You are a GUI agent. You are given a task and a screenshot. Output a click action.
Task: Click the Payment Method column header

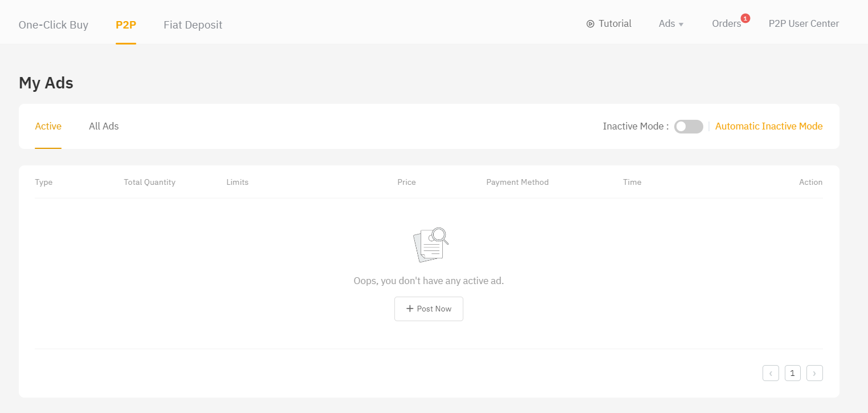pos(517,182)
